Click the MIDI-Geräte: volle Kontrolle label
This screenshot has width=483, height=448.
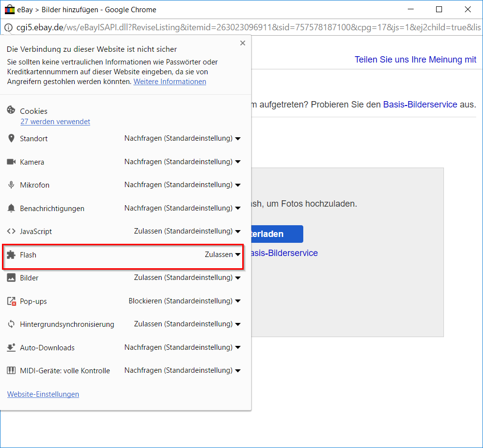pos(65,371)
